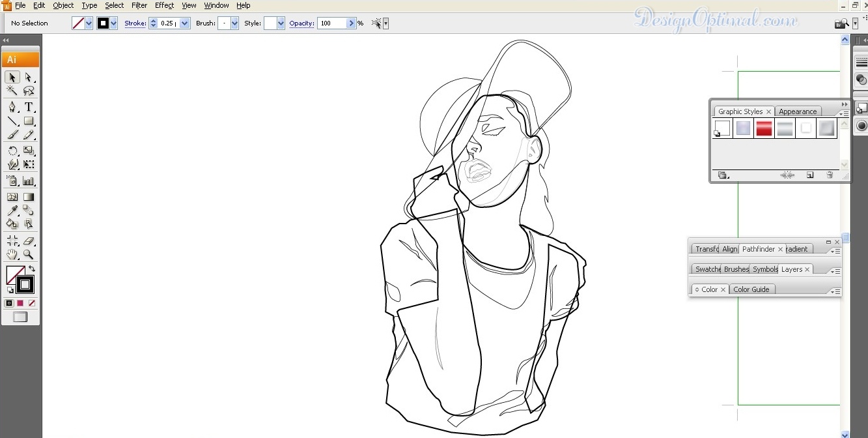Image resolution: width=868 pixels, height=438 pixels.
Task: Open stroke color dropdown in control bar
Action: coord(114,23)
